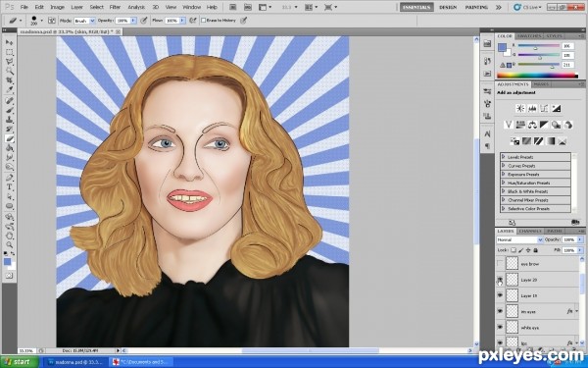
Task: Enable the Erase to History checkbox
Action: (204, 21)
